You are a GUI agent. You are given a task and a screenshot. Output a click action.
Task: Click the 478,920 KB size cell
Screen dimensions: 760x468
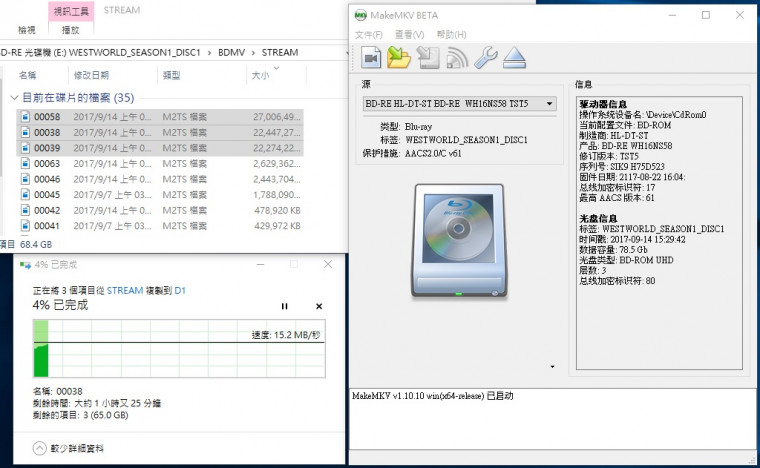(x=277, y=210)
